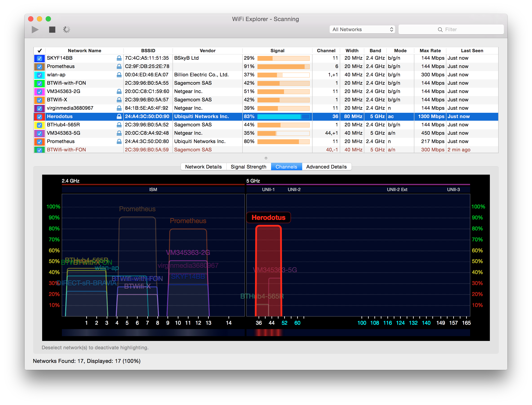This screenshot has width=532, height=405.
Task: Click the lock icon on BTHub4-565R row
Action: tap(119, 125)
